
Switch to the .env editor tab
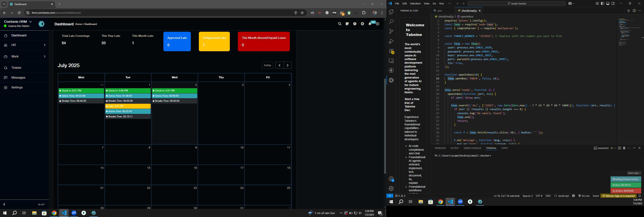[440, 11]
